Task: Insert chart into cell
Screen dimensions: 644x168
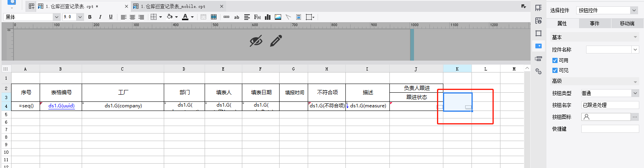Action: (x=268, y=17)
